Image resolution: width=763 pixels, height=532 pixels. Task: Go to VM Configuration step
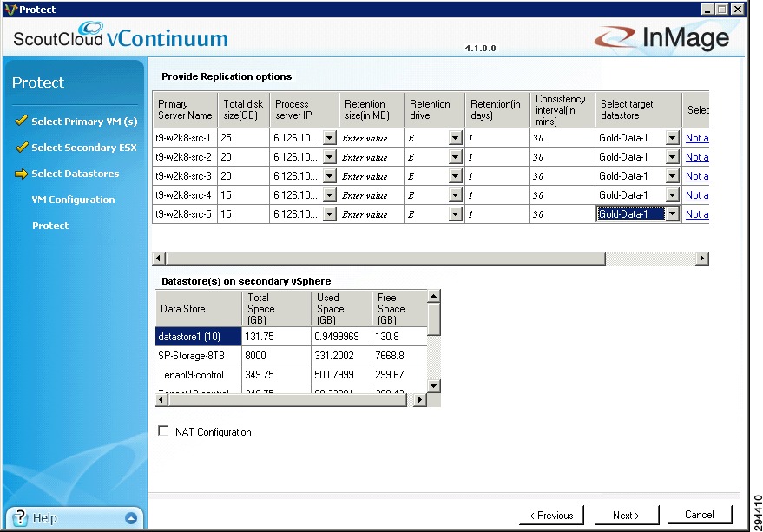tap(73, 200)
